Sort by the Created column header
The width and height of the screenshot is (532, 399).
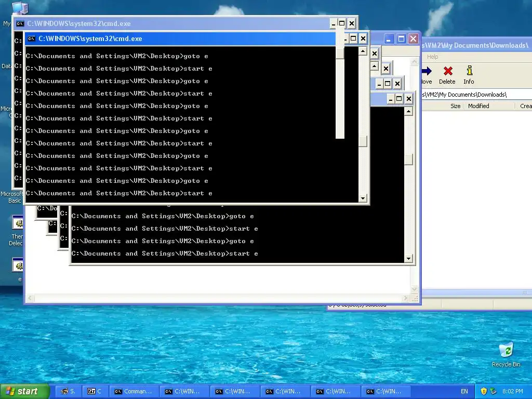(524, 106)
